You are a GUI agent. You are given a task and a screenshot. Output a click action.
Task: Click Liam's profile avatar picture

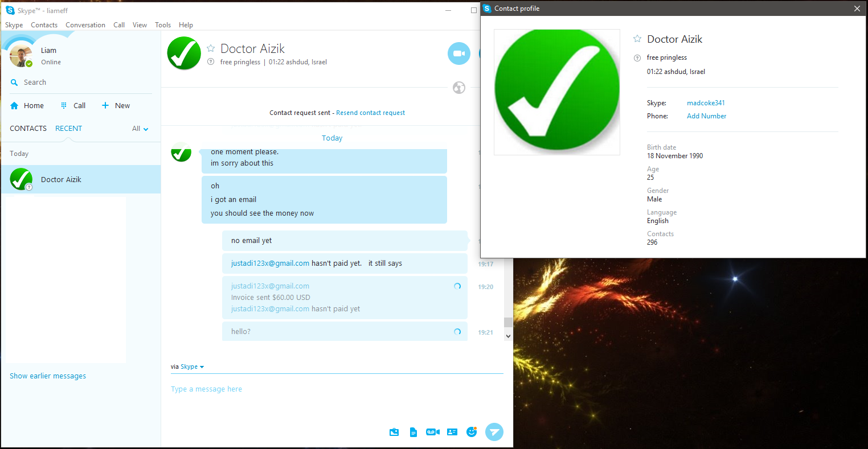(x=21, y=55)
